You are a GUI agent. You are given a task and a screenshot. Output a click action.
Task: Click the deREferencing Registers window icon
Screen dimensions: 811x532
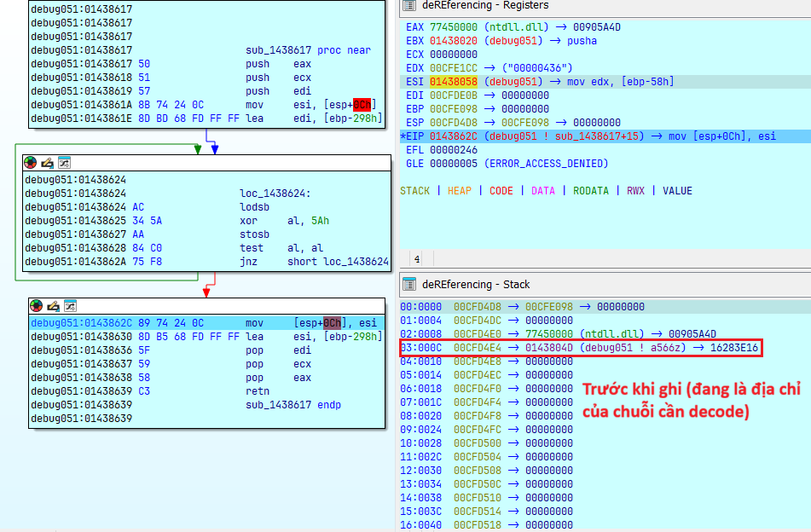coord(408,5)
